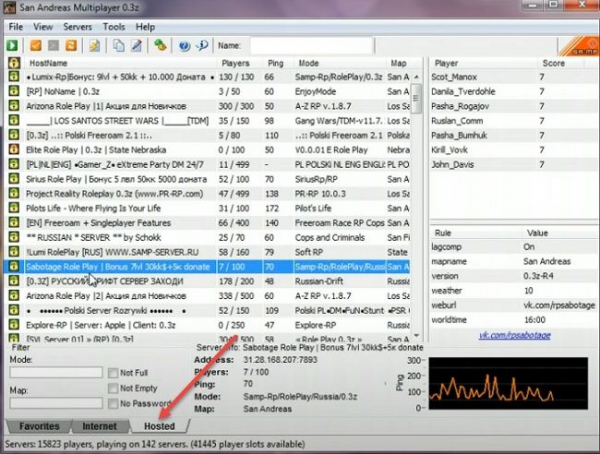
Task: Sort players by Score column header
Action: pos(561,63)
